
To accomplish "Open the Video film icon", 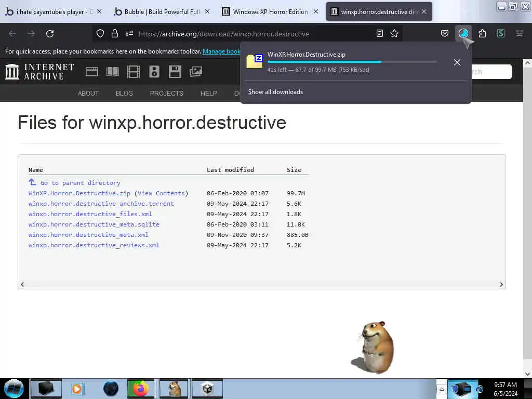I will (x=134, y=72).
